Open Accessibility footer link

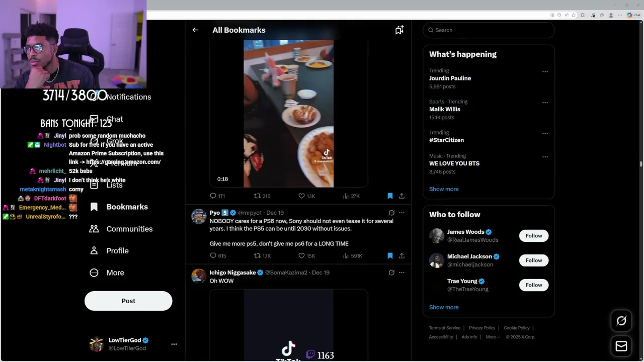pos(441,337)
